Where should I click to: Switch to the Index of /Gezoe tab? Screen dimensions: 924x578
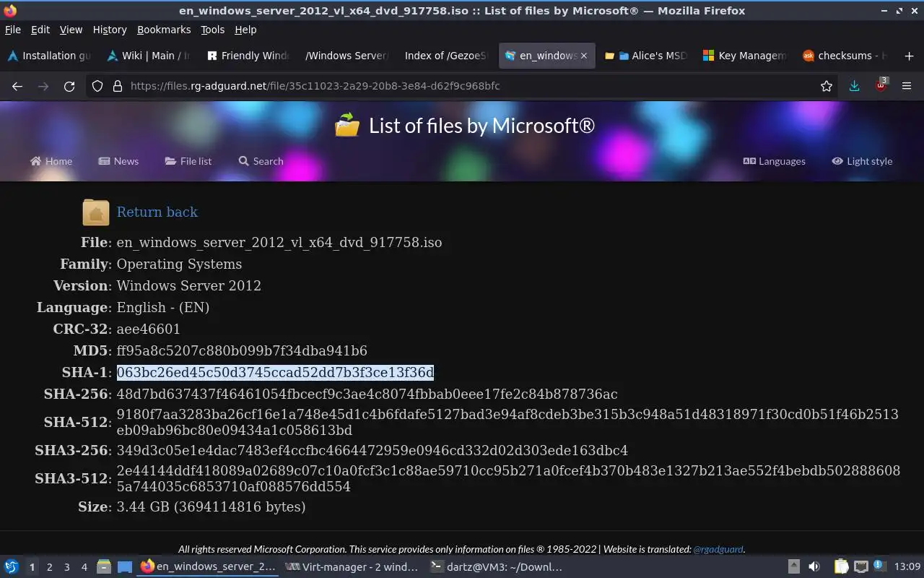tap(446, 56)
